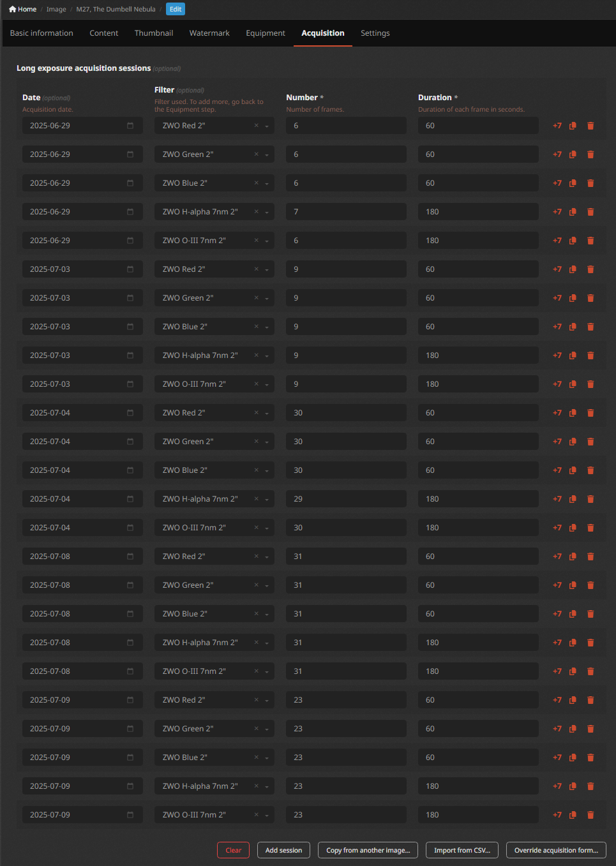Click the red Clear button
Image resolution: width=616 pixels, height=866 pixels.
(234, 850)
